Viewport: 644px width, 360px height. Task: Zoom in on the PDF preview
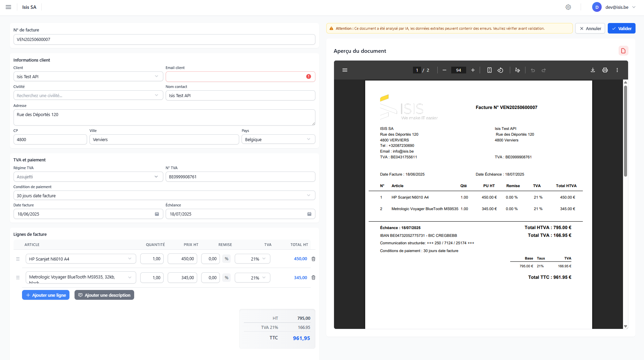473,70
